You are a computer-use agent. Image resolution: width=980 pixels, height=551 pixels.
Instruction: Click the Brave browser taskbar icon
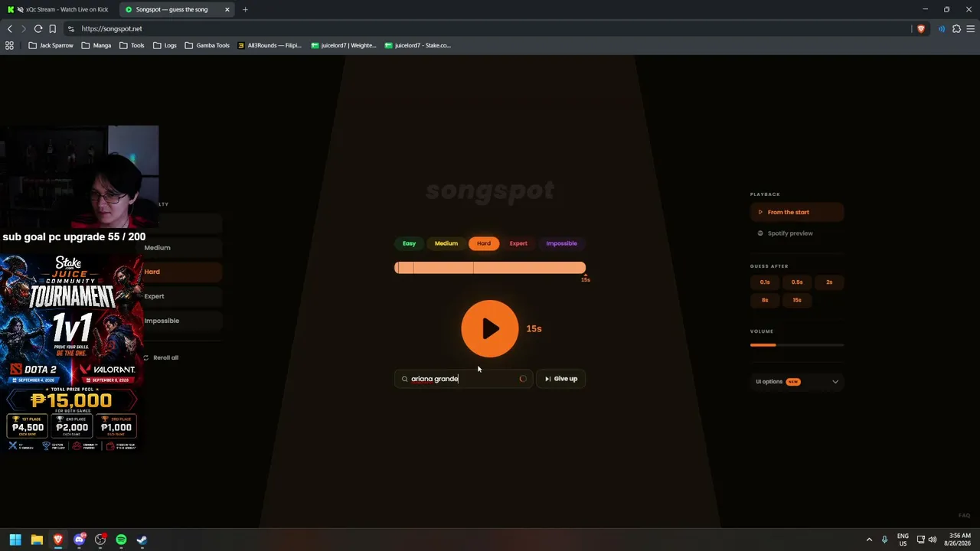click(x=58, y=540)
